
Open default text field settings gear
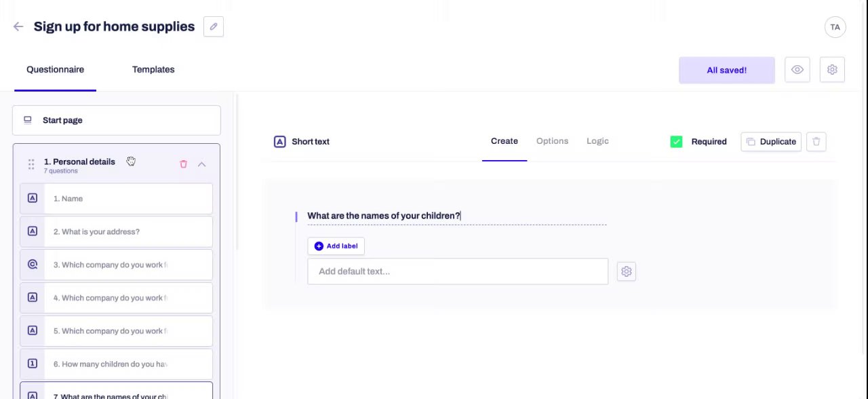pyautogui.click(x=627, y=271)
